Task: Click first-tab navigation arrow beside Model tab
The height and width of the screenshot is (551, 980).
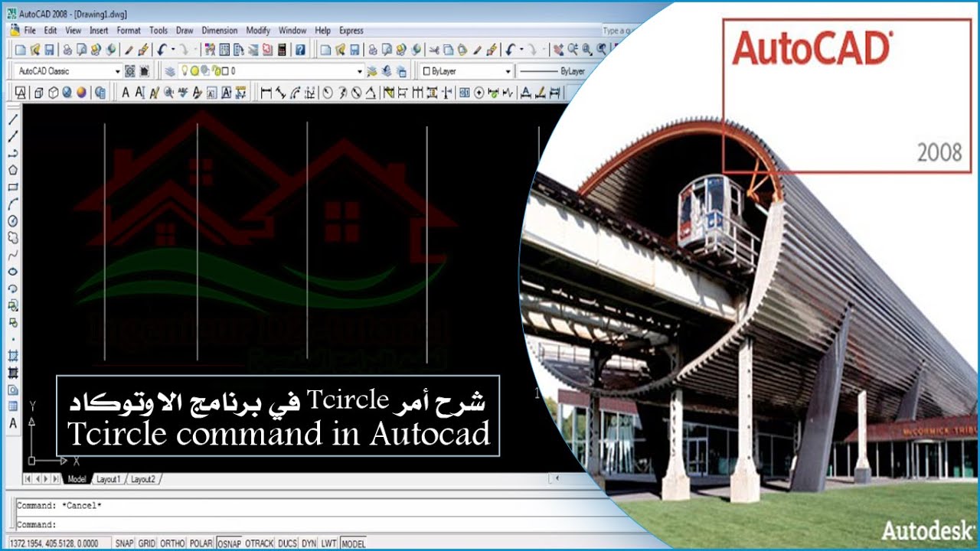Action: tap(28, 479)
